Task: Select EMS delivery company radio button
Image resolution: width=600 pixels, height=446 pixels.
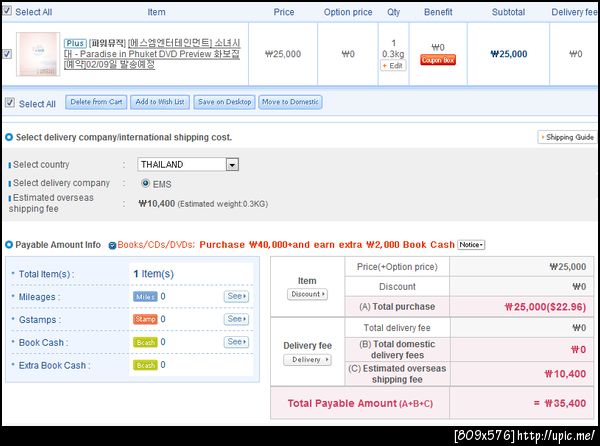Action: 145,184
